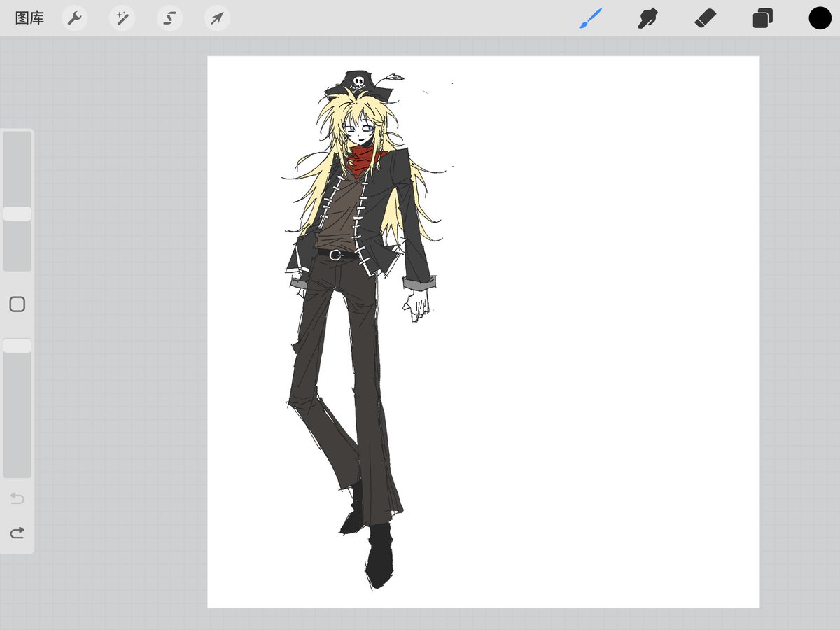Click the brush opacity slider handle
The image size is (840, 630).
(17, 346)
